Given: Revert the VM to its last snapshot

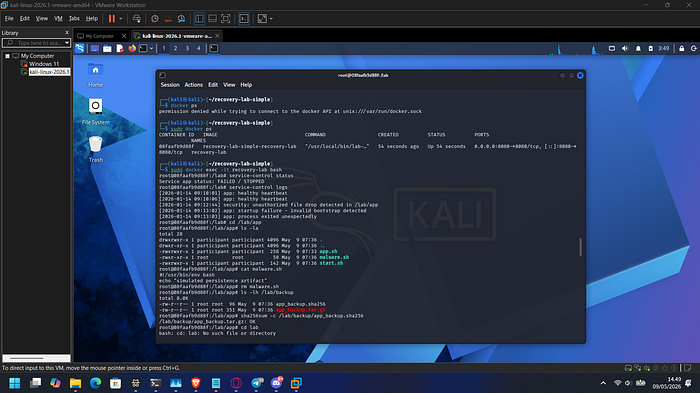Looking at the screenshot, I should (x=168, y=19).
